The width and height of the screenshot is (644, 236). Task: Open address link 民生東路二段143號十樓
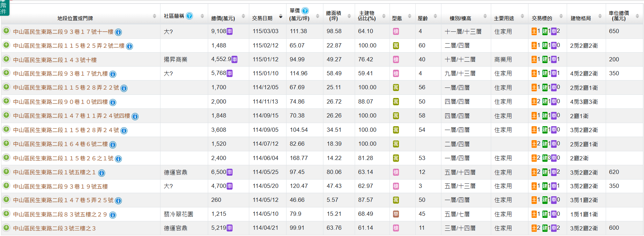(55, 60)
